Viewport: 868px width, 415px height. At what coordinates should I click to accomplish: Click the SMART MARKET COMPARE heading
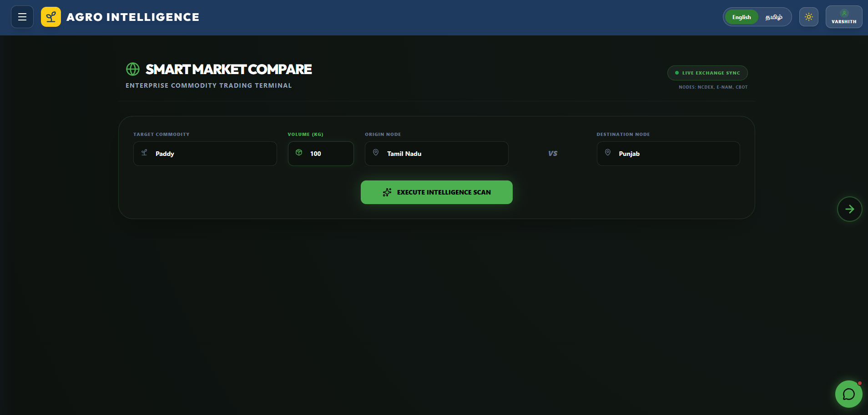click(x=228, y=69)
